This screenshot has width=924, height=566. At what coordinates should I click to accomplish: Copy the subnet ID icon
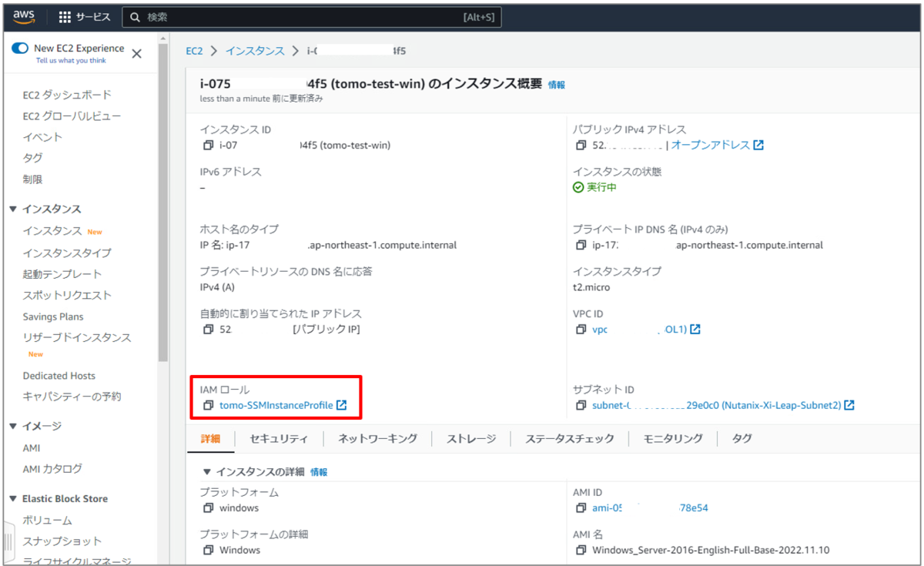581,405
